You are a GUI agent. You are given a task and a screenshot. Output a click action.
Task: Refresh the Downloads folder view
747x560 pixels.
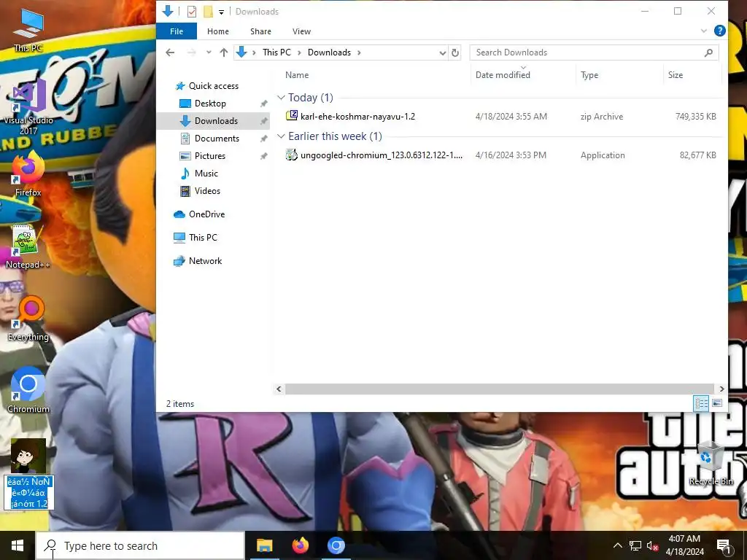coord(455,52)
